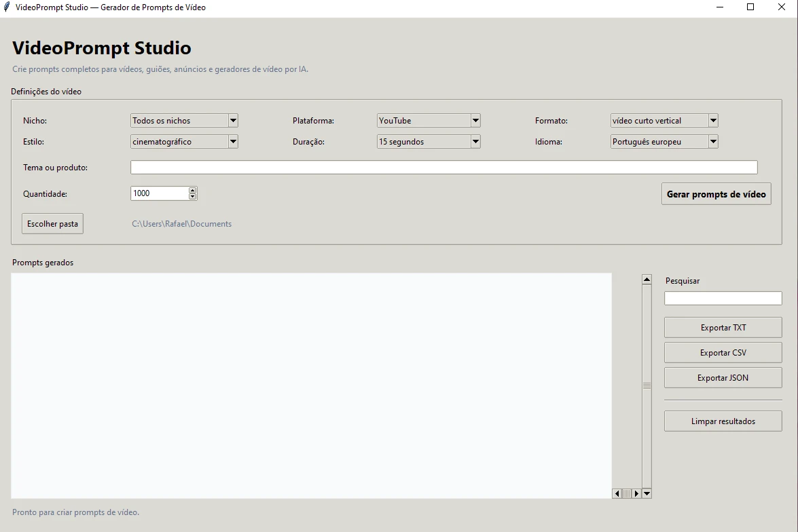Click the 'Idioma:' label
The width and height of the screenshot is (798, 532).
coord(549,141)
